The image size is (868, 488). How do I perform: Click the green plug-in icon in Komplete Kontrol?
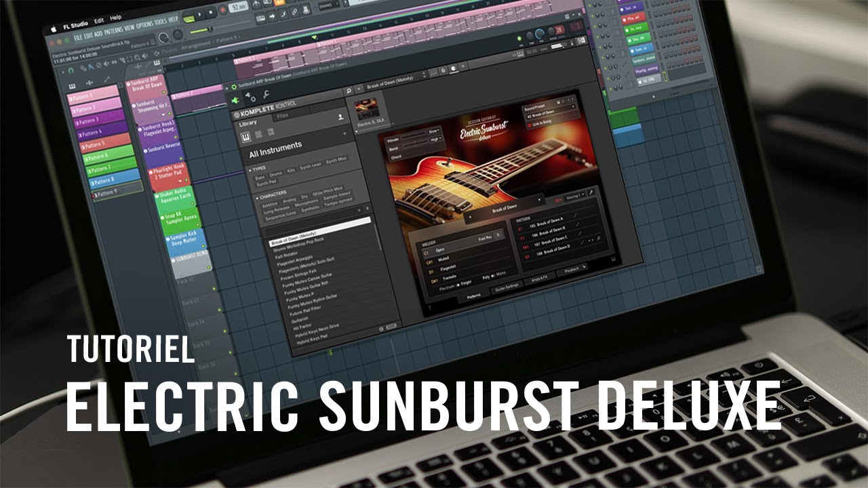tap(235, 101)
